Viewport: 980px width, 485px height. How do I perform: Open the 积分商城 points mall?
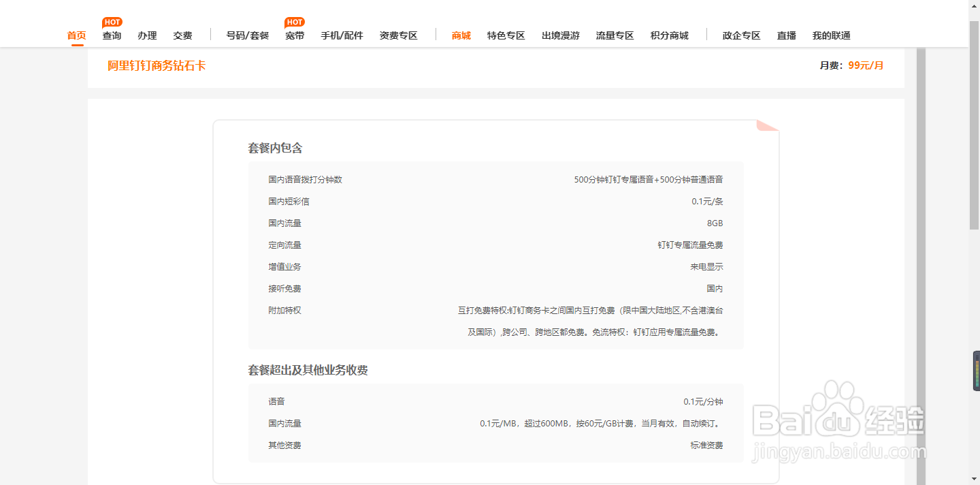tap(669, 35)
